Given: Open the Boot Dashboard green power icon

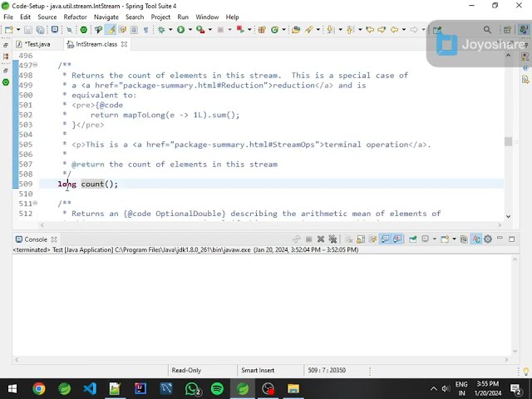Looking at the screenshot, I should pos(83,30).
